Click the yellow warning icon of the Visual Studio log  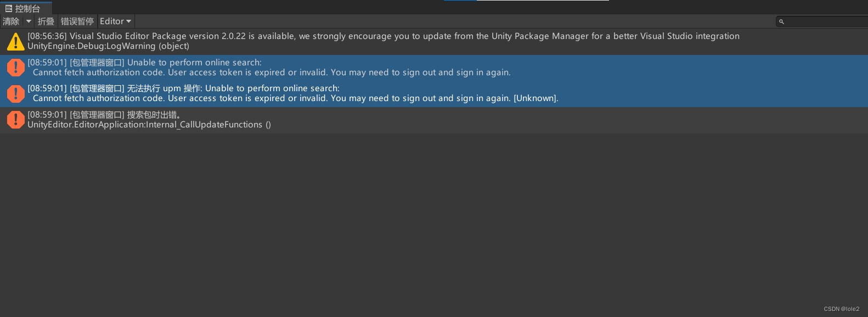[x=15, y=42]
